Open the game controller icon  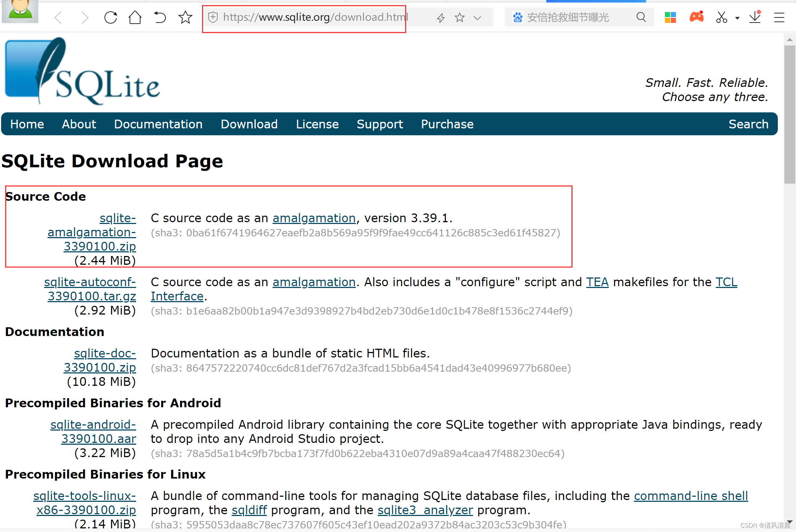(x=696, y=17)
